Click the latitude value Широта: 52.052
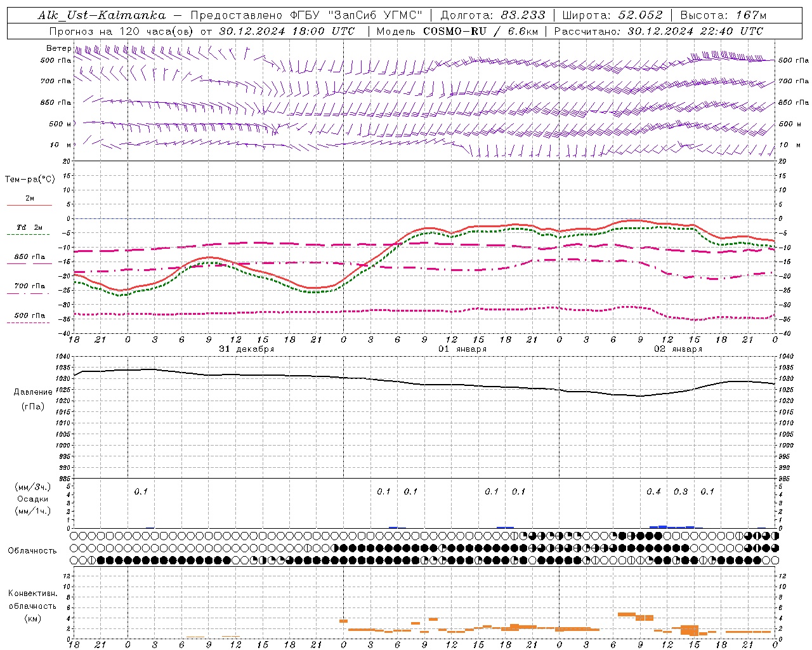Image resolution: width=812 pixels, height=650 pixels. (613, 15)
